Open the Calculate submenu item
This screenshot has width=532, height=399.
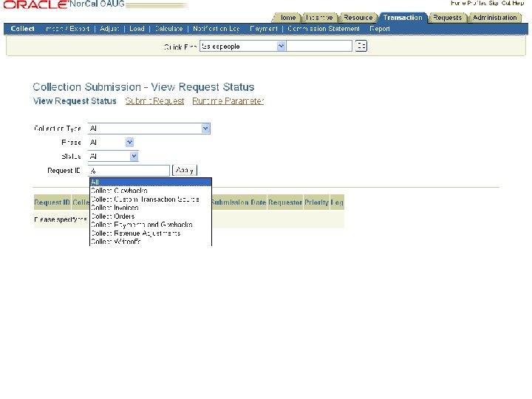click(x=168, y=29)
